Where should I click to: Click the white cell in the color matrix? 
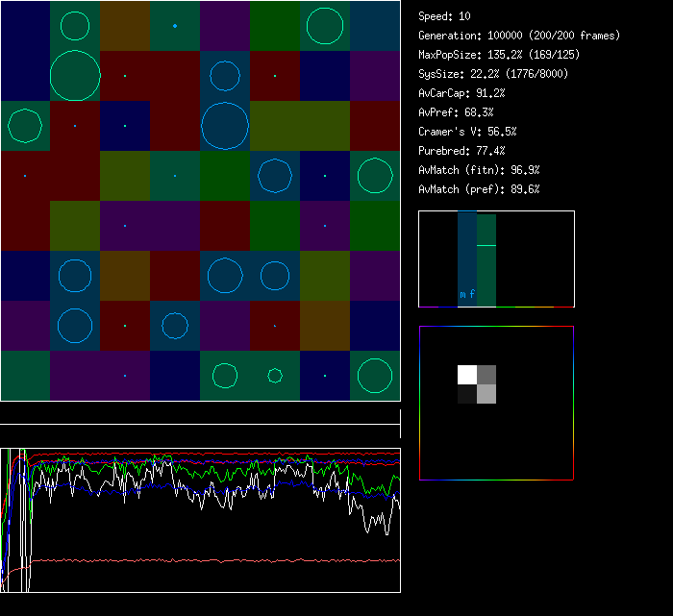[x=467, y=375]
